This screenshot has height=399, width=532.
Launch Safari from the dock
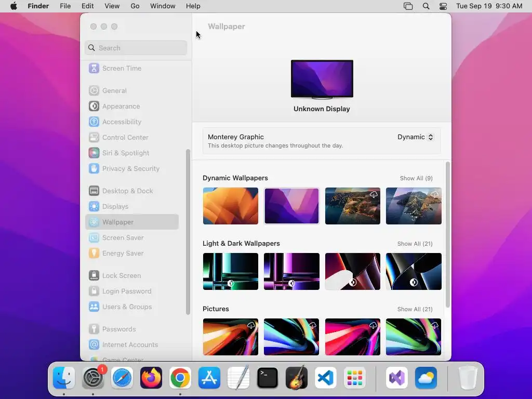122,378
